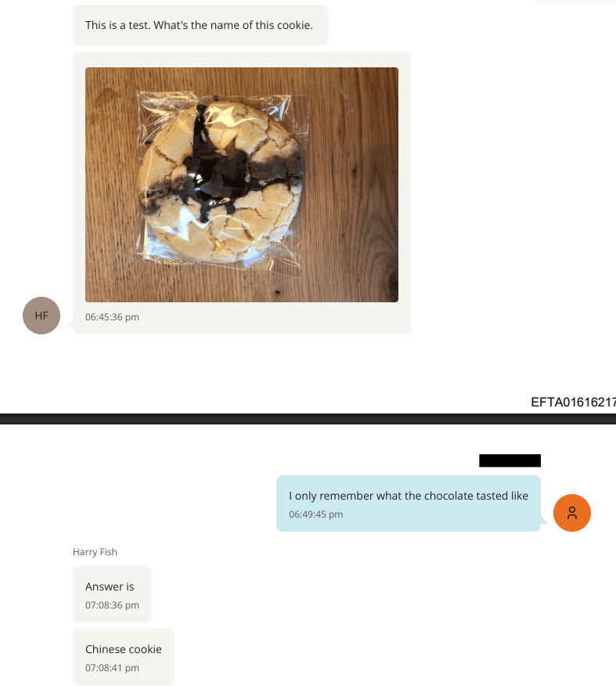Click the orange user avatar icon

(x=572, y=513)
